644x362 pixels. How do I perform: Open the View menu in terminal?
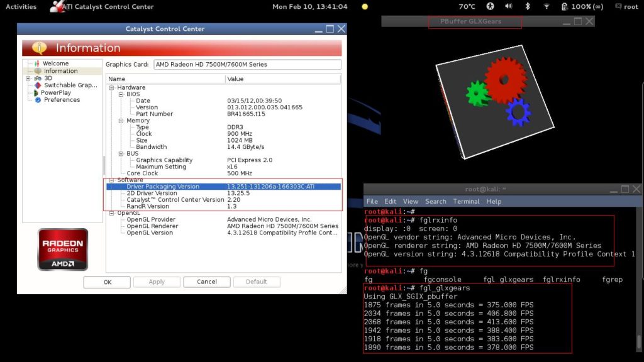410,202
